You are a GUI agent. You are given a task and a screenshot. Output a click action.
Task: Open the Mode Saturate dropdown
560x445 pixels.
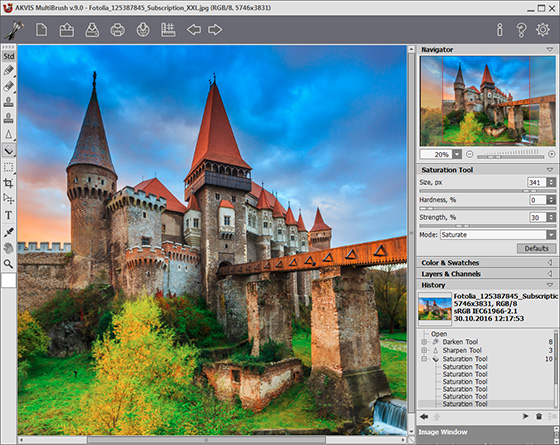(498, 235)
